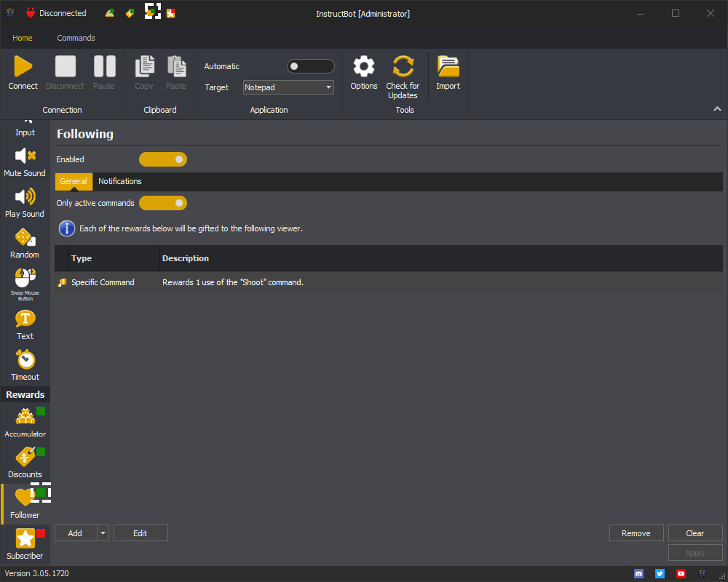
Task: Click the info icon beside rewards hint
Action: coord(67,228)
